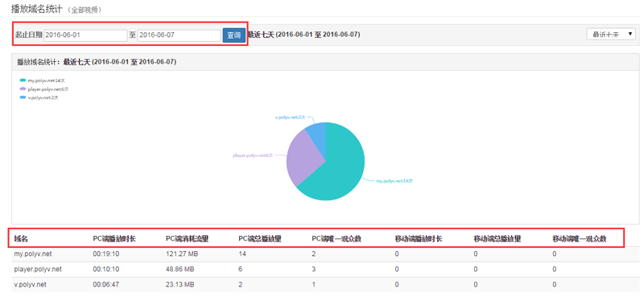644x301 pixels.
Task: Sort by 域名 column header
Action: point(21,238)
